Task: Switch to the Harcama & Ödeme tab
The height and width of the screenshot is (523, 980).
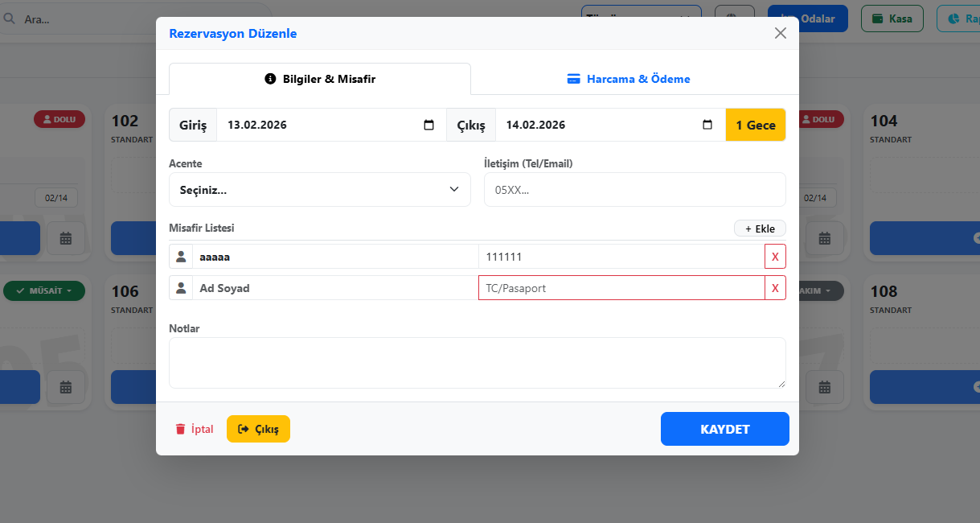Action: point(628,79)
